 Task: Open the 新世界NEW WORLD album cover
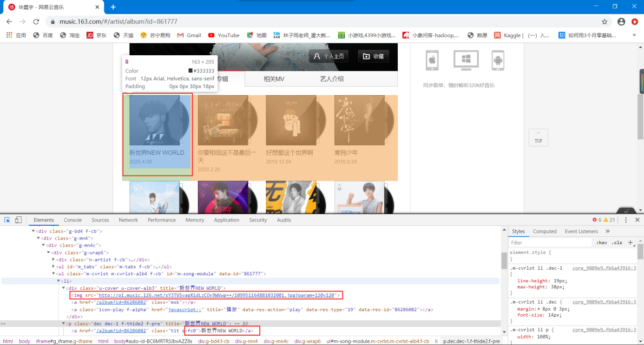[154, 120]
